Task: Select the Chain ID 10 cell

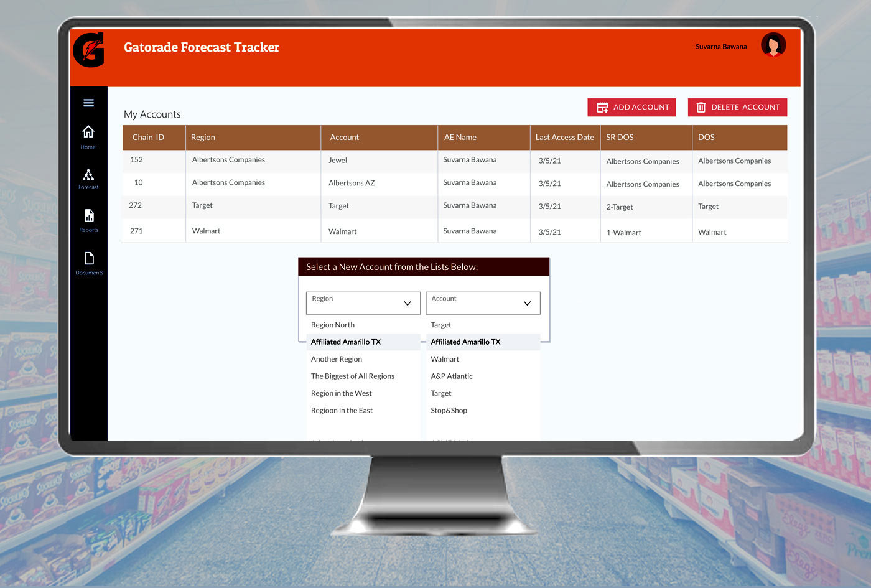Action: [138, 182]
